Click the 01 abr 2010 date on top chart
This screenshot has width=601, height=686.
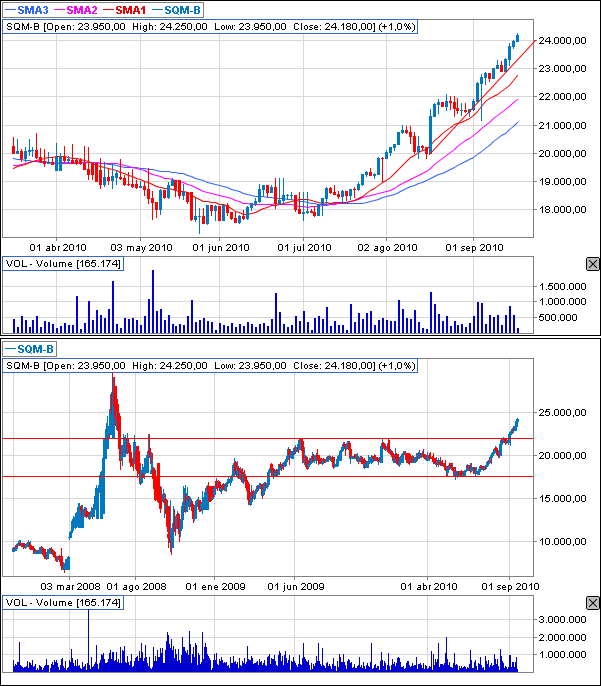tap(58, 248)
